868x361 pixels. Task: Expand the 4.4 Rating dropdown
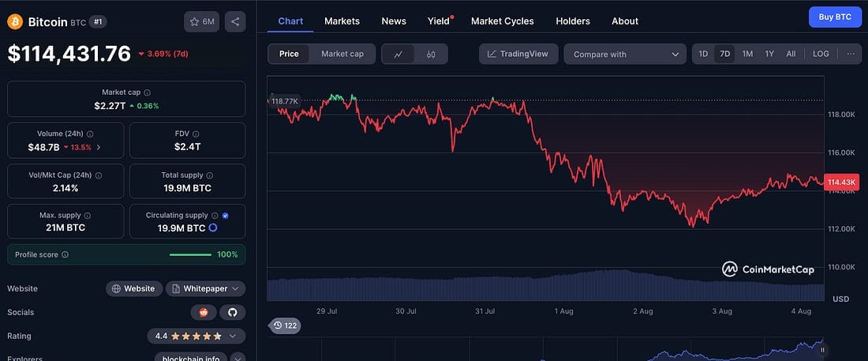click(196, 336)
